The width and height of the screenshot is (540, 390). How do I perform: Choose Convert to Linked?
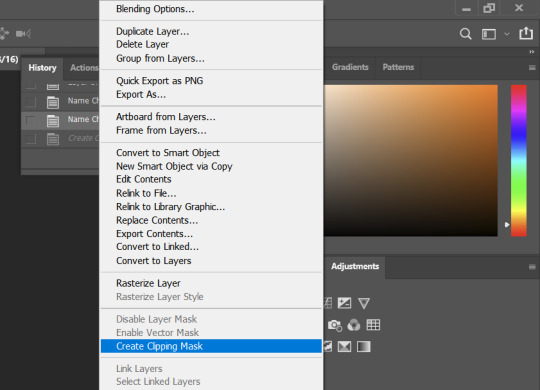click(211, 247)
